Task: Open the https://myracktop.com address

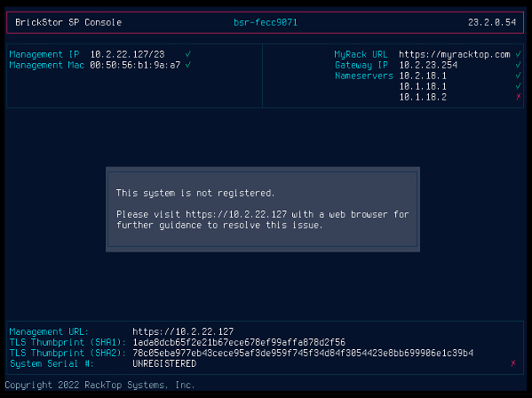Action: 455,54
